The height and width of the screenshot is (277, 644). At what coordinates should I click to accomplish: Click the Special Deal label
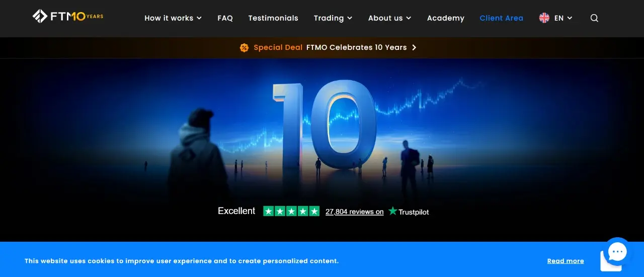[x=278, y=47]
